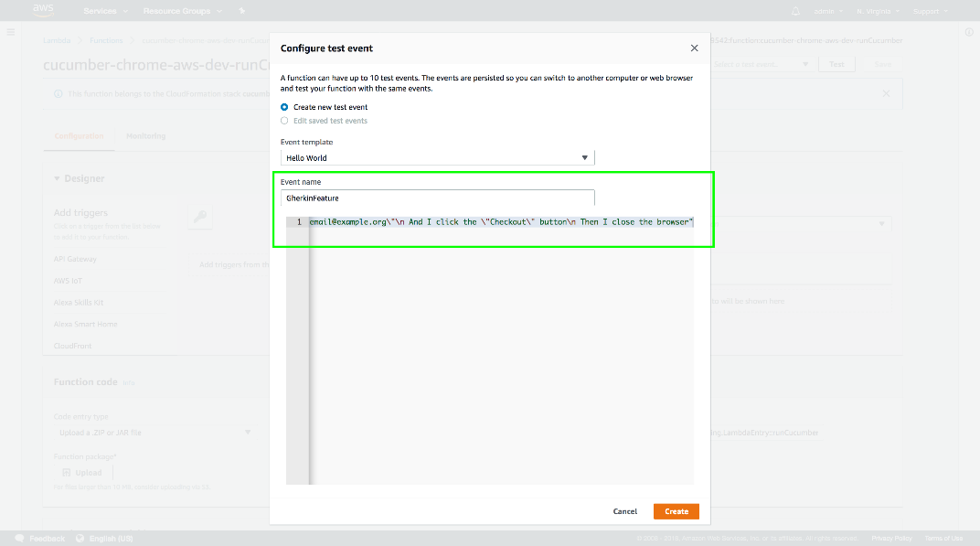Click the AWS logo in header
980x546 pixels.
(43, 10)
